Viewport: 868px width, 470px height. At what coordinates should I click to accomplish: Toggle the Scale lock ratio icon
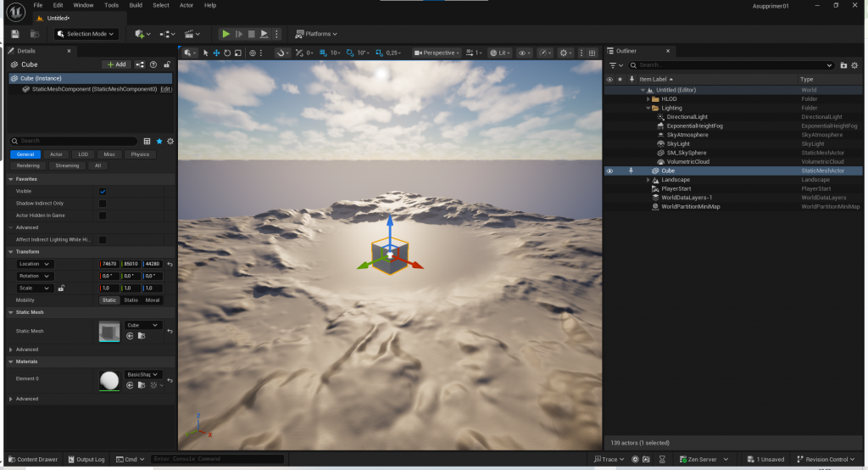[x=61, y=288]
